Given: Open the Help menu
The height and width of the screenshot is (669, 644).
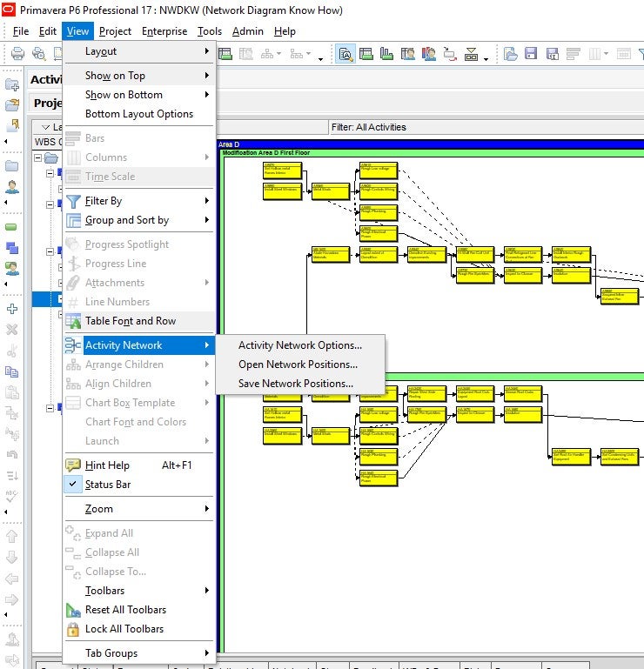Looking at the screenshot, I should coord(285,31).
